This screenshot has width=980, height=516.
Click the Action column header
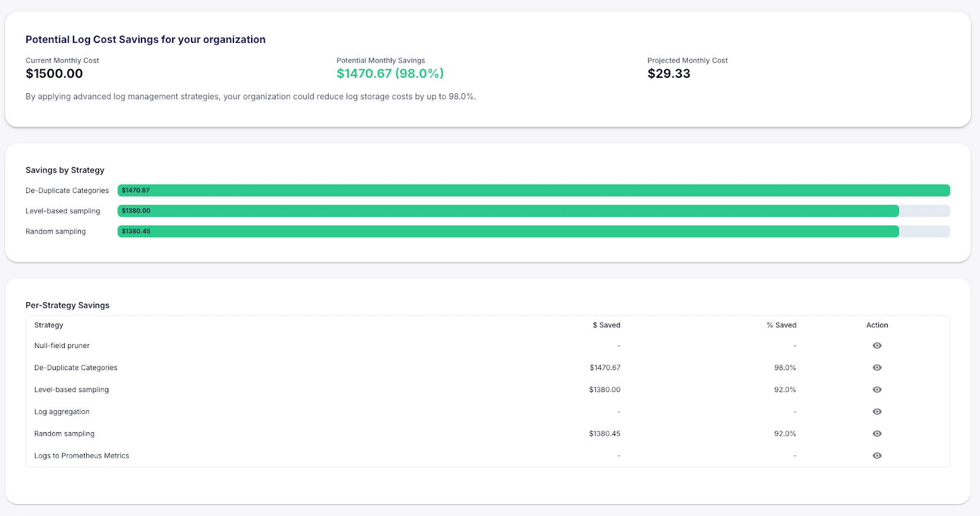click(877, 325)
